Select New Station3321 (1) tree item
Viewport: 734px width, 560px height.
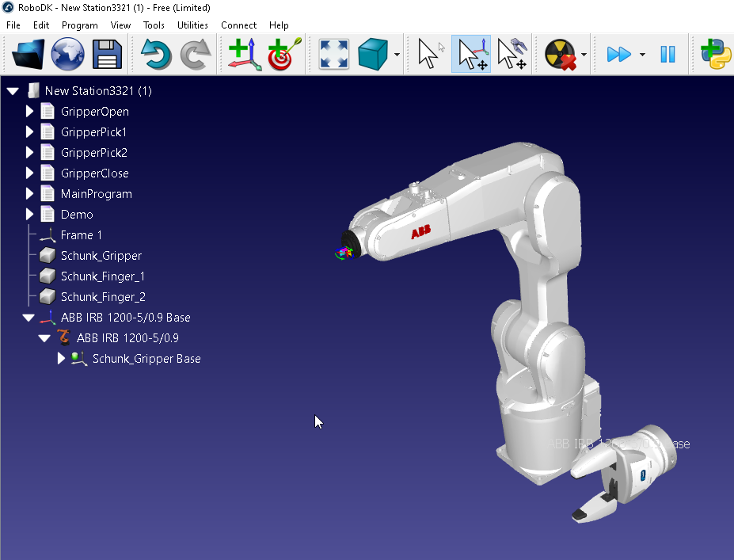[x=98, y=91]
